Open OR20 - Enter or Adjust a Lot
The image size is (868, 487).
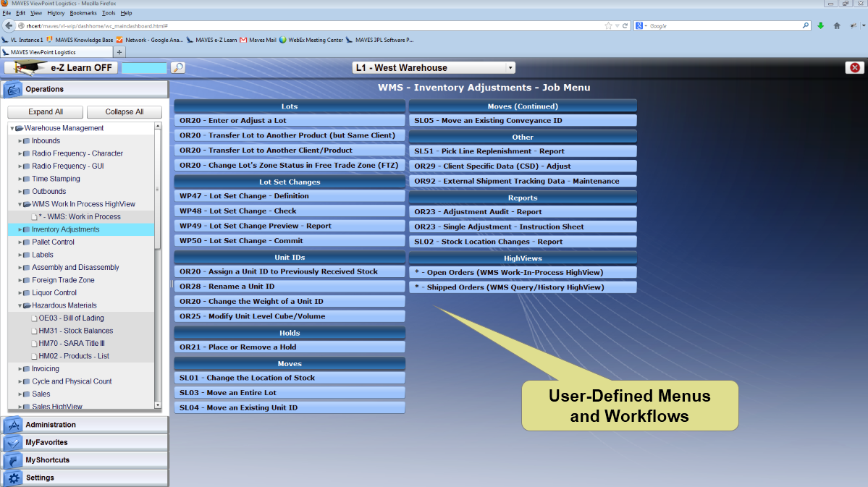[x=290, y=121]
